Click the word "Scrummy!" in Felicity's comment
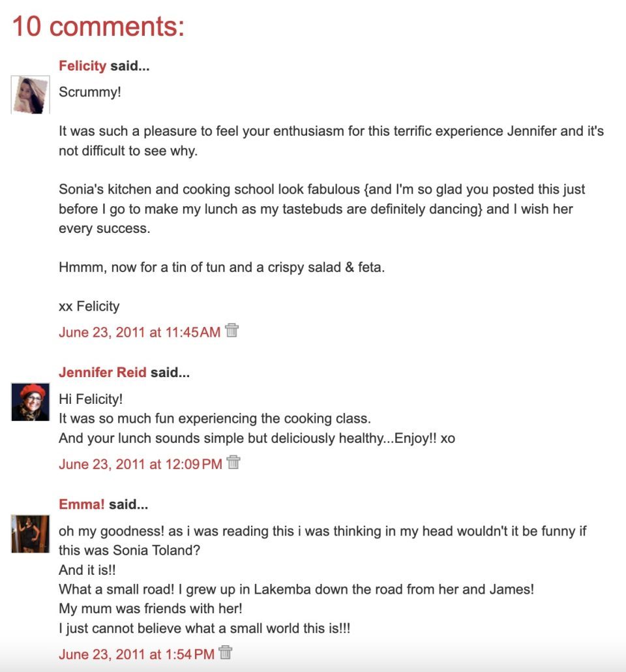Screen dimensions: 626x672 tap(90, 92)
